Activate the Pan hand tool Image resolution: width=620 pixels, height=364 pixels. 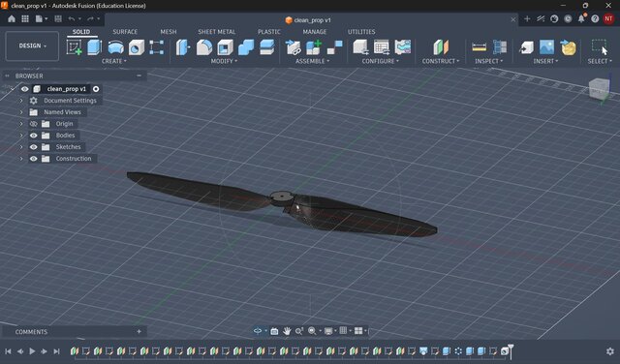click(287, 331)
